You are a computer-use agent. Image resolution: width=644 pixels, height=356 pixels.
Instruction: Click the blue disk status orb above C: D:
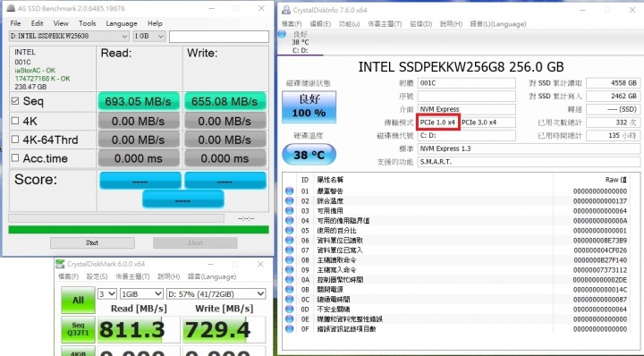(x=282, y=35)
